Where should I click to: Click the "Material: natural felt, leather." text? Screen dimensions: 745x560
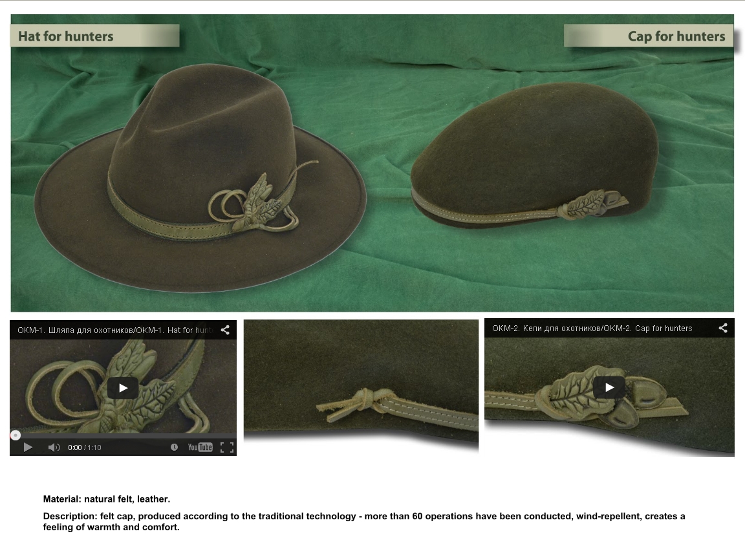[107, 499]
